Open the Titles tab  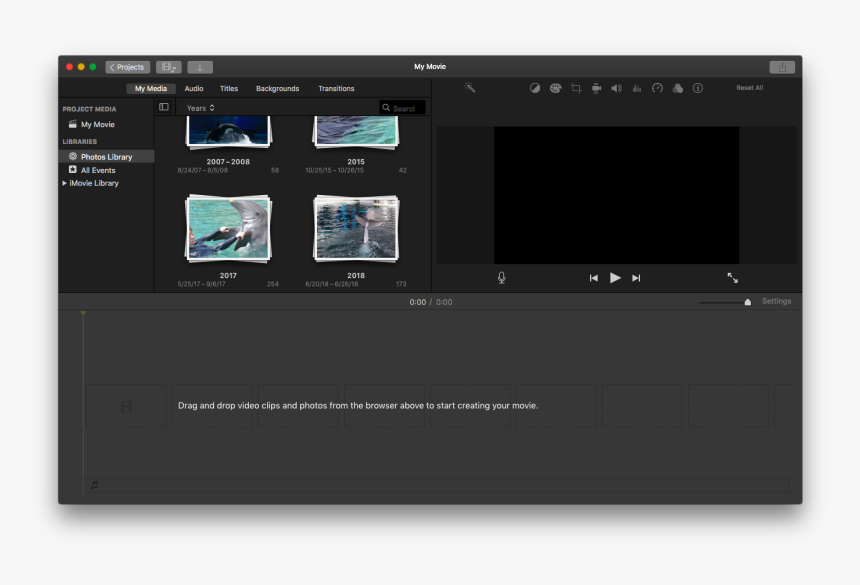229,88
